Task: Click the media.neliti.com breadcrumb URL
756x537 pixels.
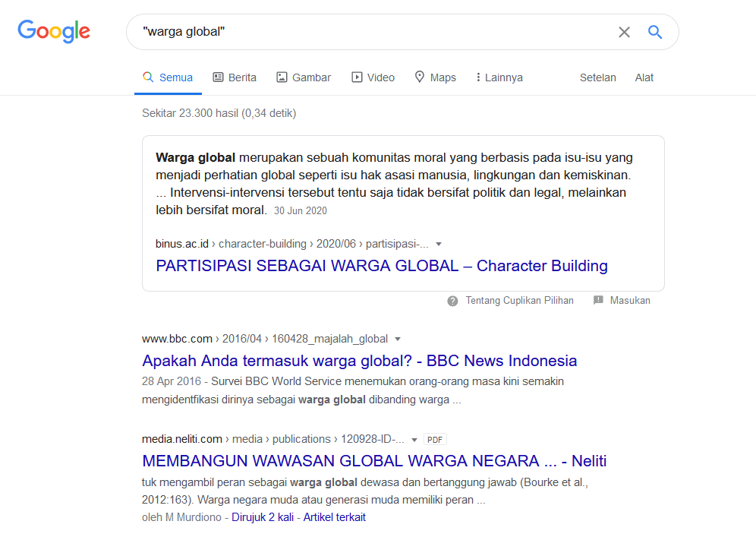Action: 273,439
